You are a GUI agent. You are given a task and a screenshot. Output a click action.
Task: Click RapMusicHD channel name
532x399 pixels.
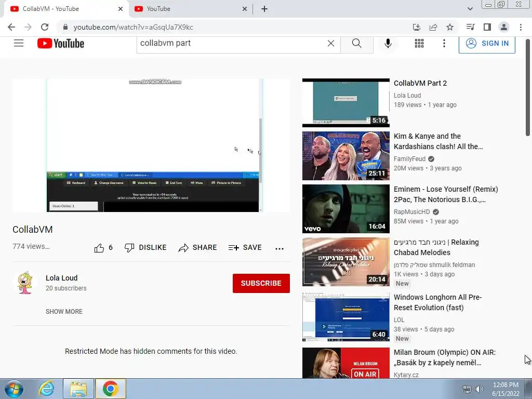coord(411,212)
